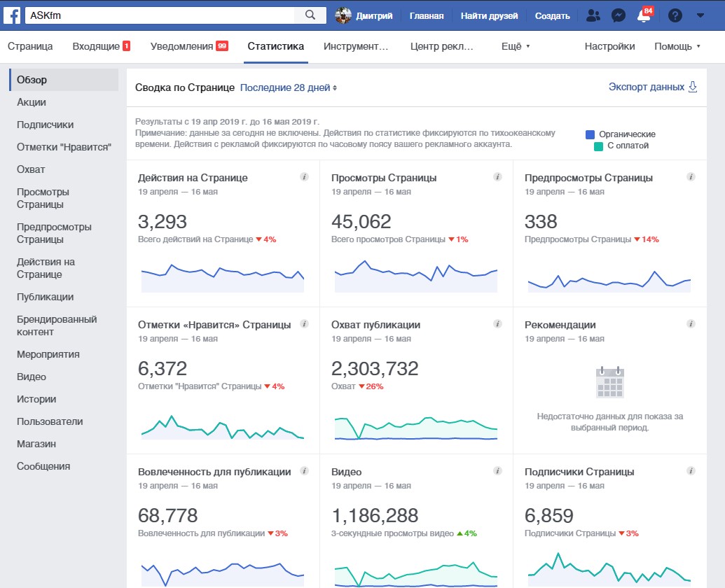The width and height of the screenshot is (725, 588).
Task: Select Истории in sidebar
Action: 36,399
